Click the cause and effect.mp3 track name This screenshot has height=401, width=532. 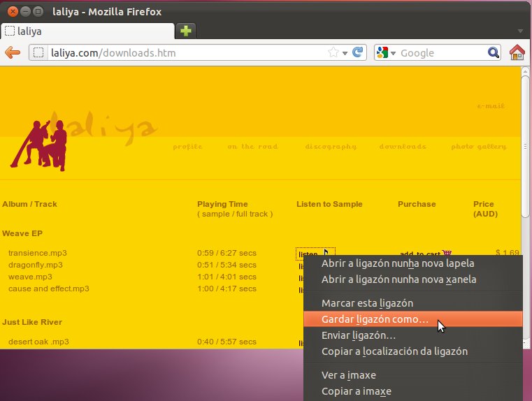[x=48, y=289]
